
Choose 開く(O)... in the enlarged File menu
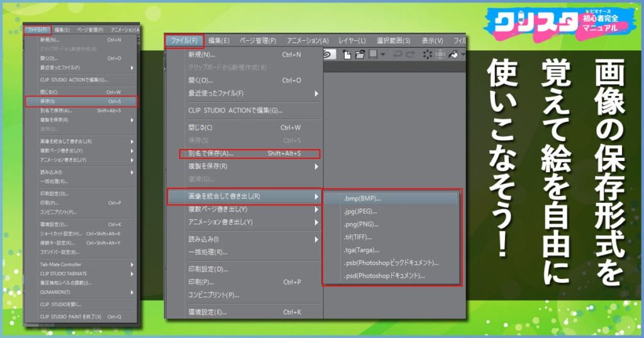pos(245,80)
